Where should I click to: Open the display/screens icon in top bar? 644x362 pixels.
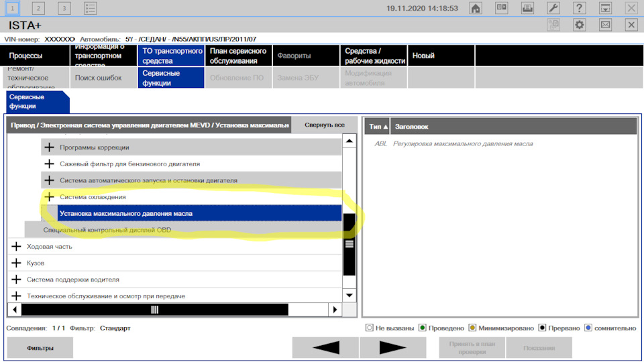click(x=502, y=8)
